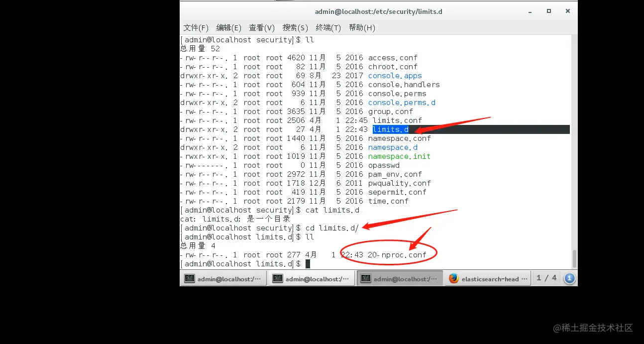Open the 文件(F) menu

[x=196, y=28]
